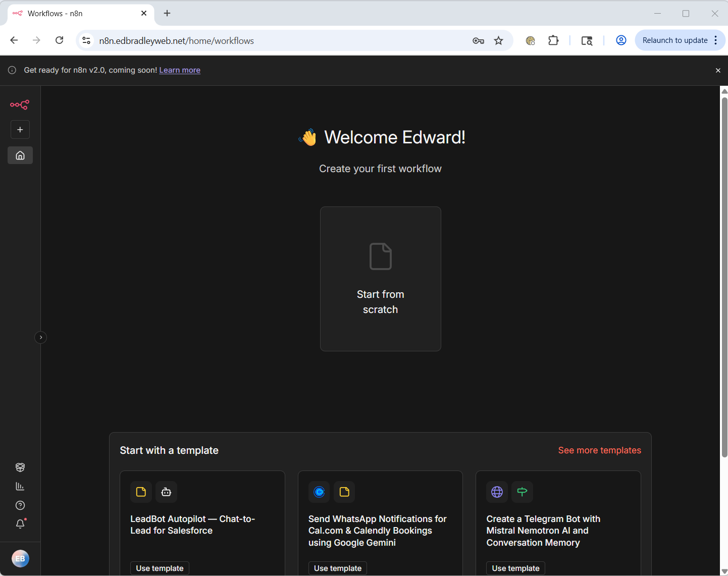Screen dimensions: 728x576
Task: Click the Start from scratch card
Action: click(380, 279)
